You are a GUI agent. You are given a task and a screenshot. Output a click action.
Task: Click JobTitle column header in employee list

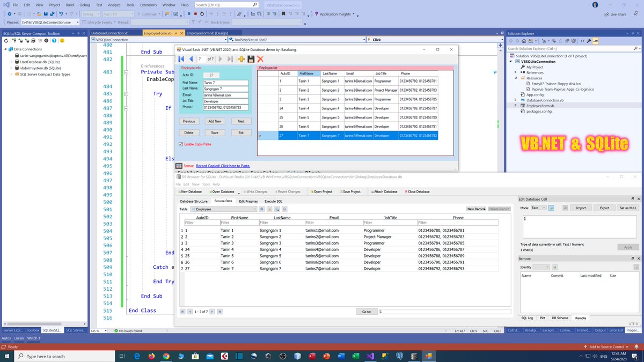point(386,73)
